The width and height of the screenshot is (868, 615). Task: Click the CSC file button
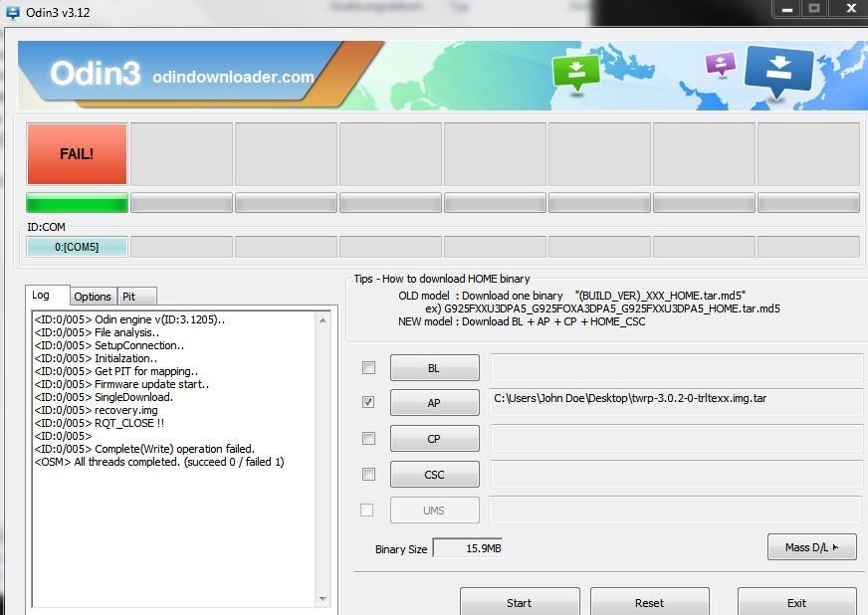tap(435, 475)
